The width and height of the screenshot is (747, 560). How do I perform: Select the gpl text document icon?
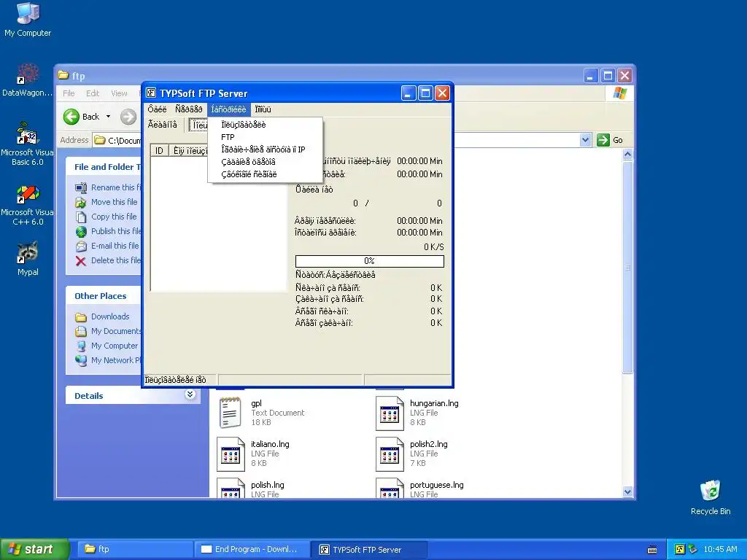(x=231, y=413)
